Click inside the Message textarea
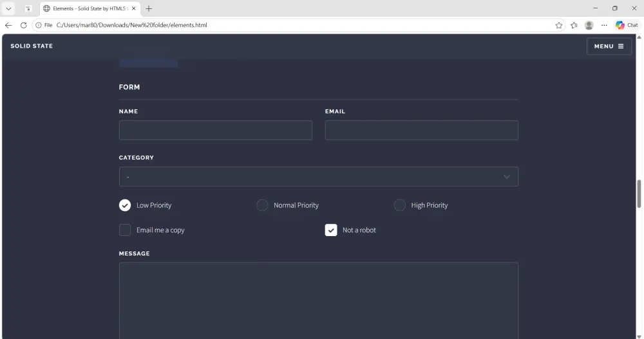 tap(319, 301)
